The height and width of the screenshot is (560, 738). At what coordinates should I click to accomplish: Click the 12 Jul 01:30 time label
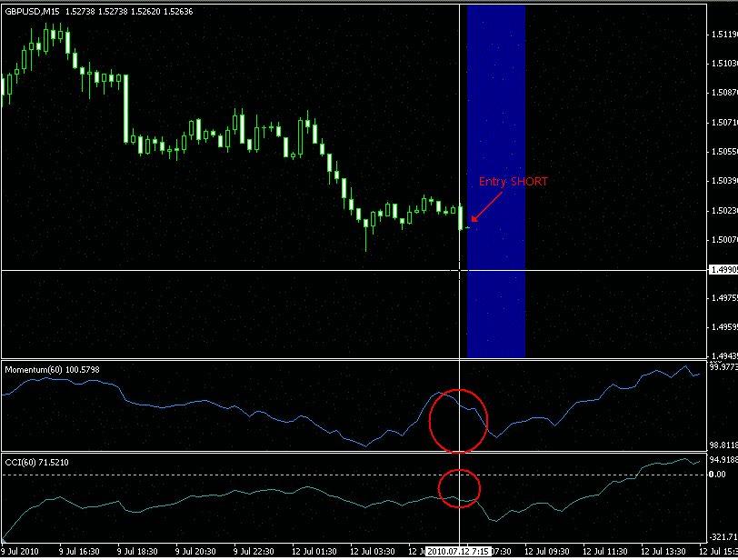point(314,552)
